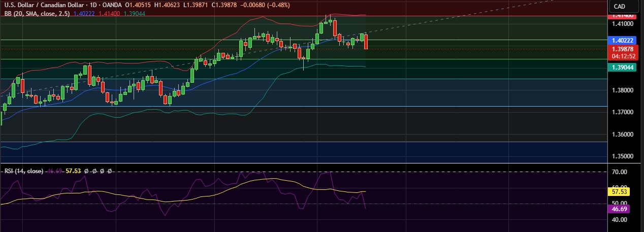Click the yellow RSI MA value 57.53 in legend
Image resolution: width=644 pixels, height=232 pixels.
pyautogui.click(x=74, y=171)
